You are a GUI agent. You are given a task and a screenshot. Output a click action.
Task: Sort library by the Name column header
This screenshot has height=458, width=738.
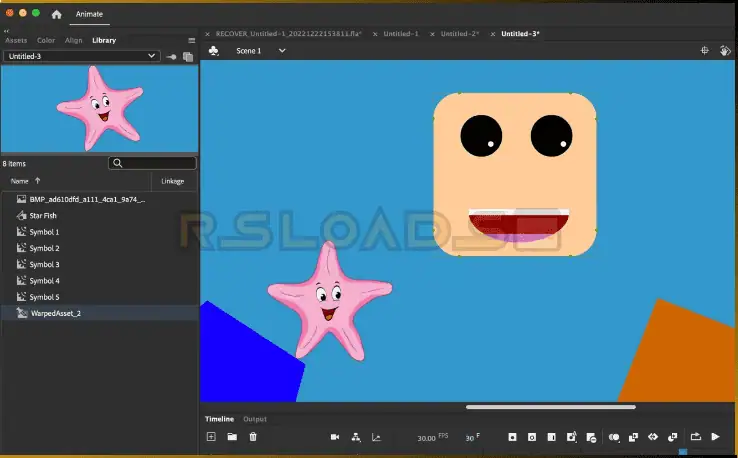tap(21, 181)
